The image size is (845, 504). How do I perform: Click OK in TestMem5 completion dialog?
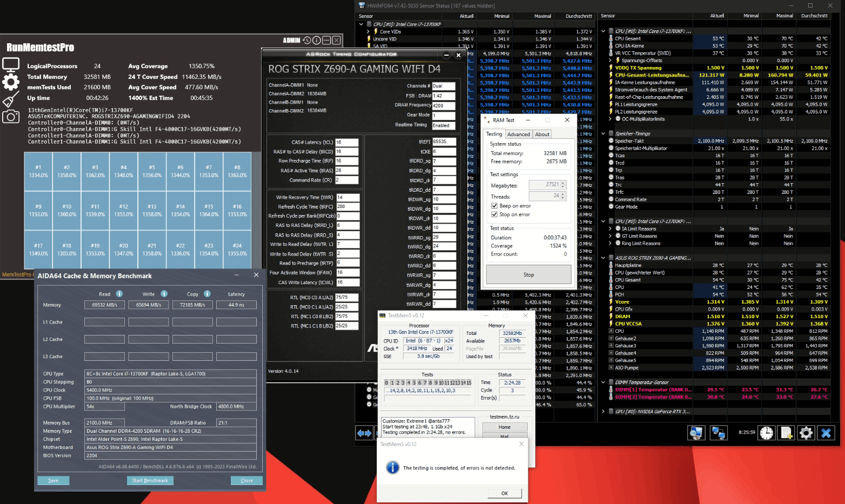[504, 493]
